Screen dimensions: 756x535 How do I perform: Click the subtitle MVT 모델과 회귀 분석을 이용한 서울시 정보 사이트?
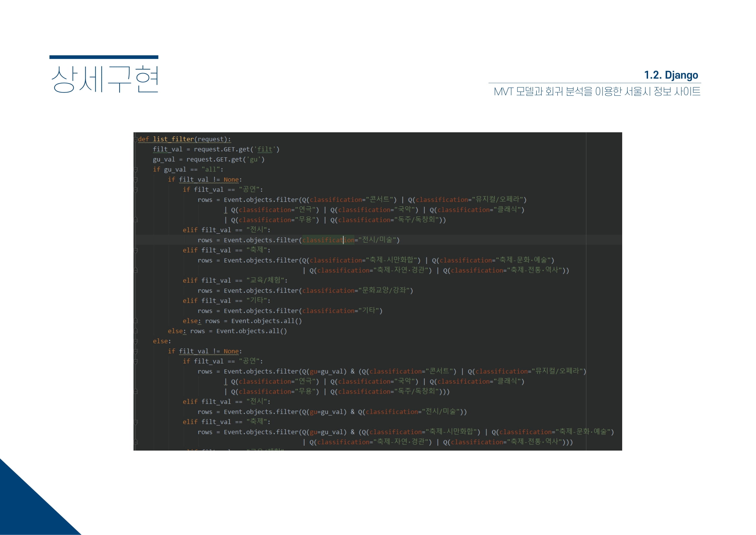pyautogui.click(x=597, y=91)
